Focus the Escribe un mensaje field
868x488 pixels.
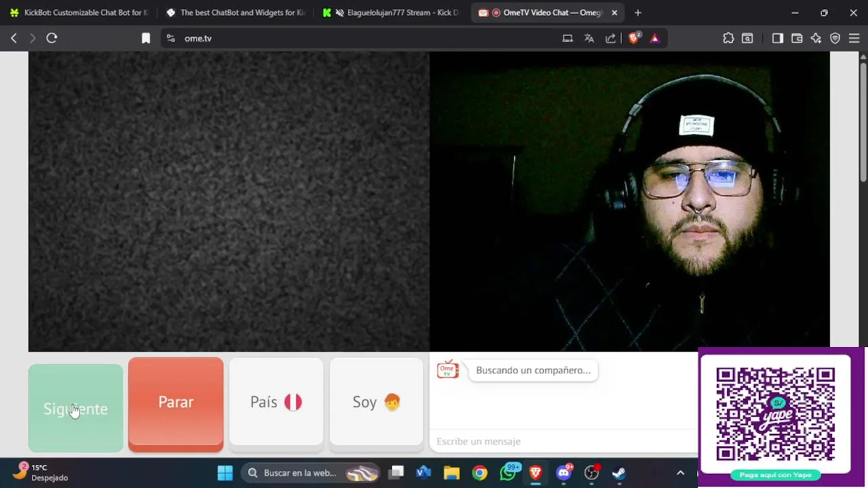click(564, 441)
